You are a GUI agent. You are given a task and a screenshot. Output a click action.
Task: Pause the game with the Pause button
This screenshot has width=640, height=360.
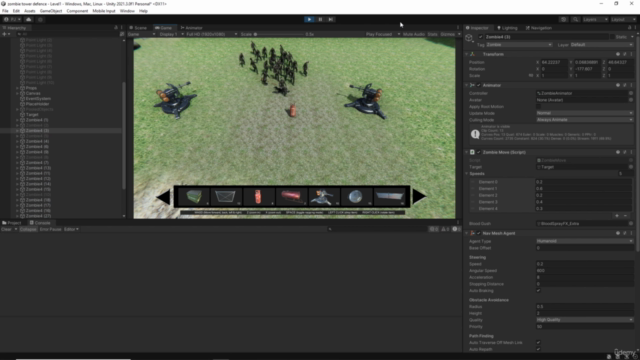320,19
